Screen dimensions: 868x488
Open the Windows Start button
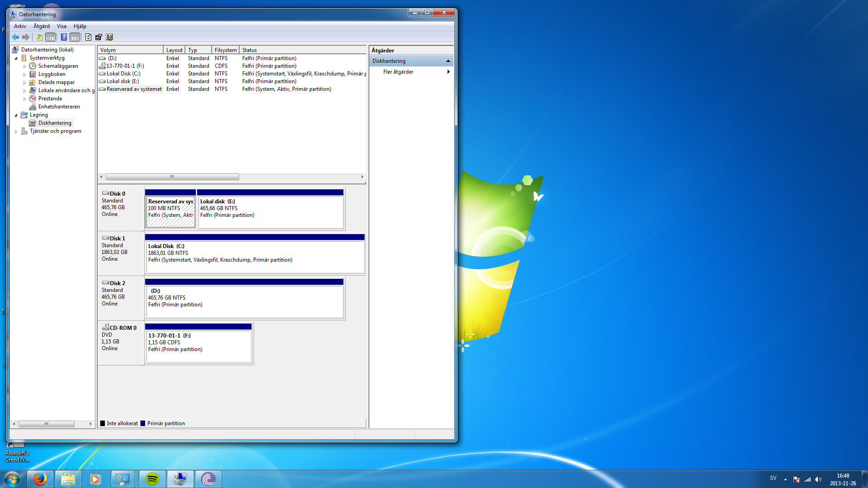point(12,479)
